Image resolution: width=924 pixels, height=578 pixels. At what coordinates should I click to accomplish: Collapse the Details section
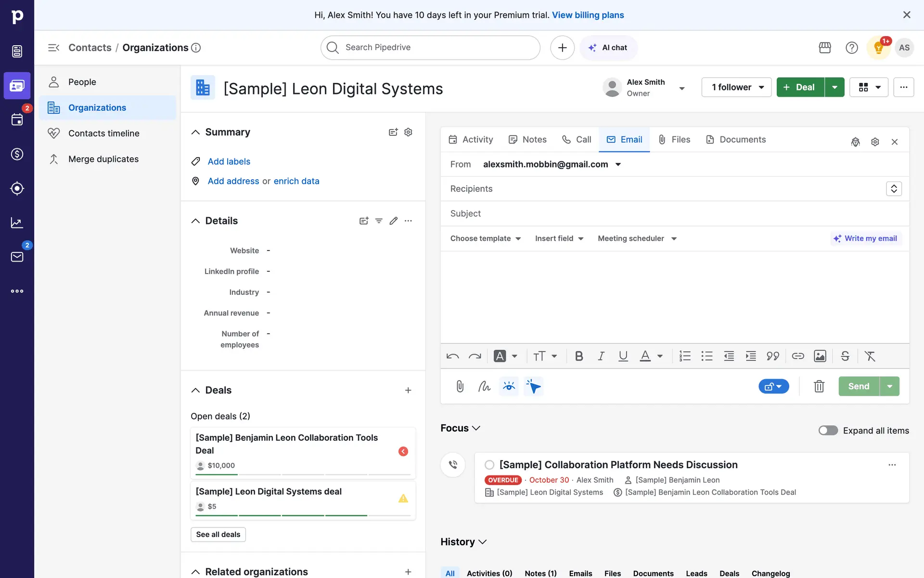[x=195, y=221]
